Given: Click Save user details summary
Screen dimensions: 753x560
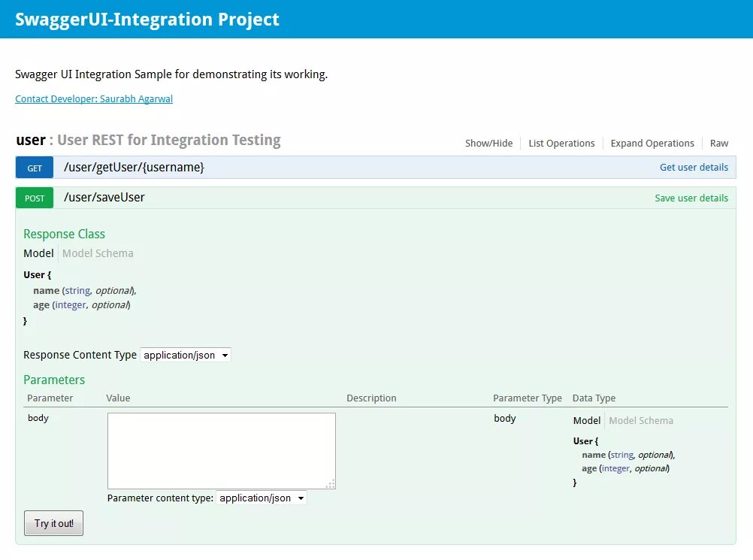Looking at the screenshot, I should 691,198.
